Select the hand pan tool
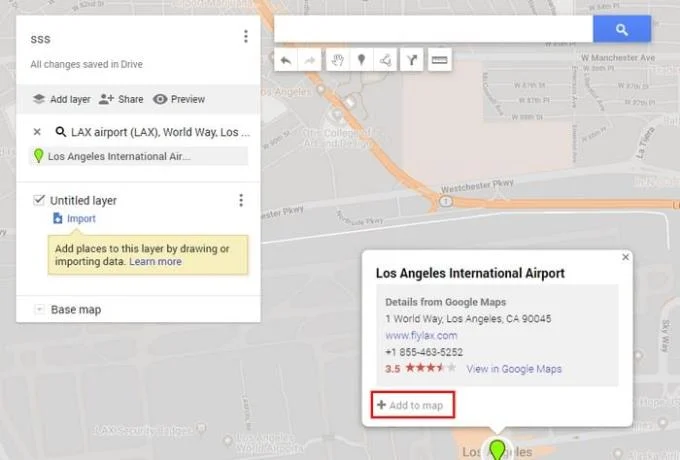The width and height of the screenshot is (680, 460). click(x=337, y=60)
